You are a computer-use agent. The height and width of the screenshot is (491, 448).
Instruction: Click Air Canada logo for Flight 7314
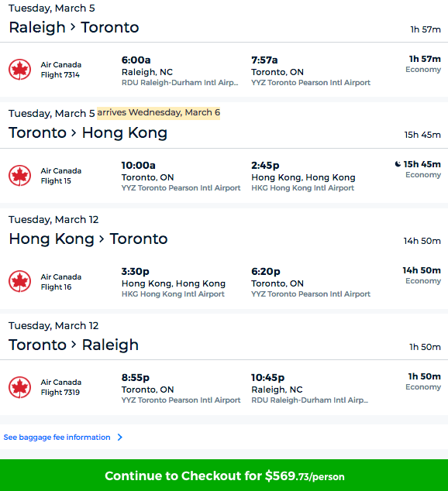[19, 69]
